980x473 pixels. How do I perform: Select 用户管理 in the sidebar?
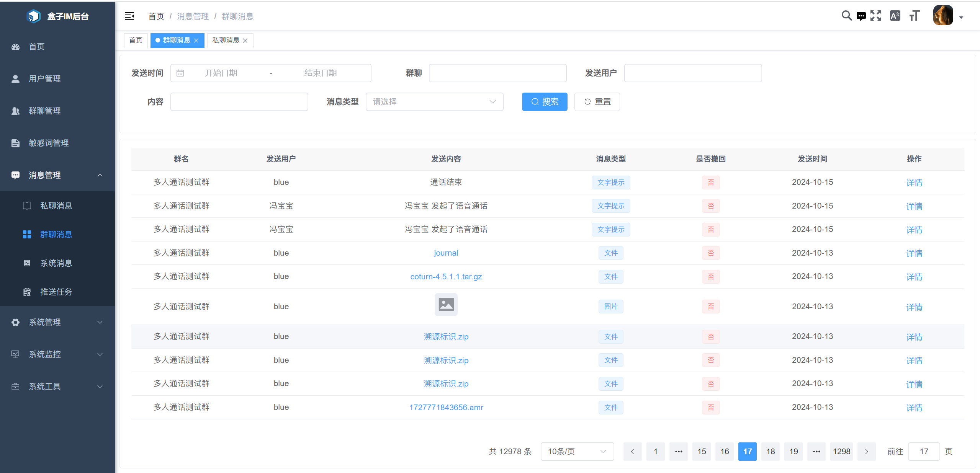click(44, 79)
